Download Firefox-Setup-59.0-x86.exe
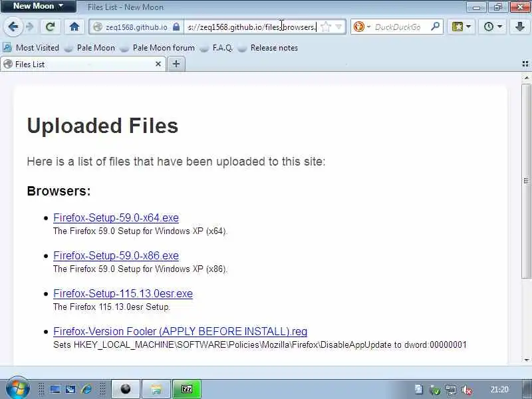Screen dimensions: 532x399 pyautogui.click(x=116, y=255)
